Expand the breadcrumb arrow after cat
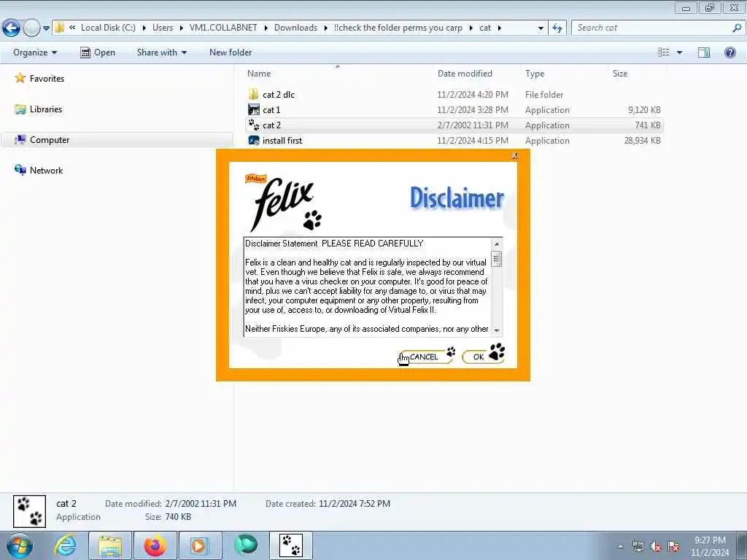 [499, 28]
